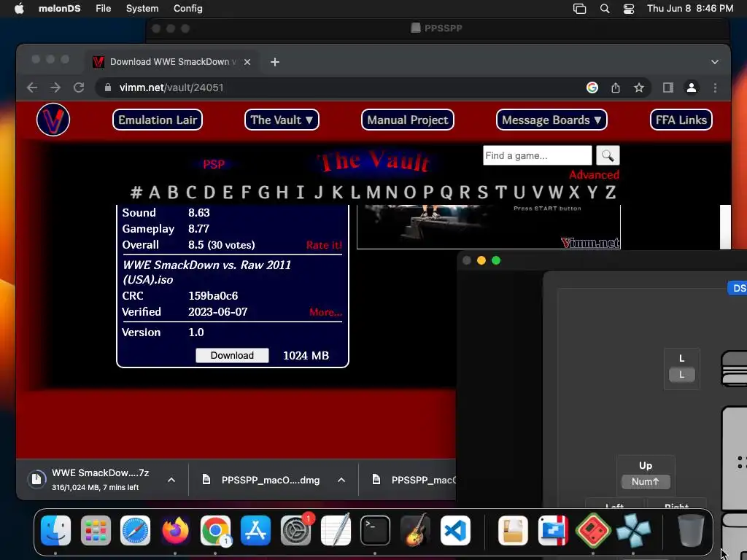Reload the vimm.net page
This screenshot has height=560, width=747.
coord(79,87)
